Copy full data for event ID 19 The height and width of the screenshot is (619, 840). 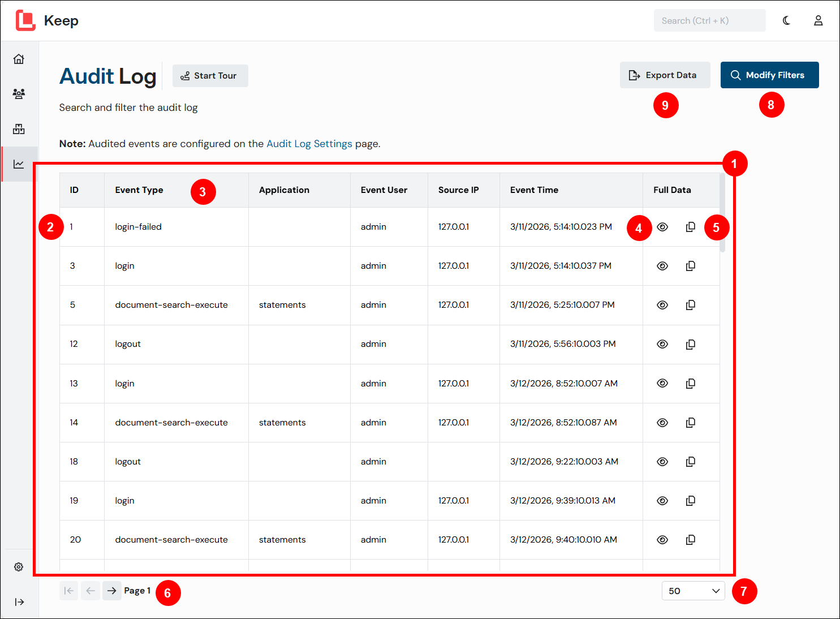click(691, 501)
